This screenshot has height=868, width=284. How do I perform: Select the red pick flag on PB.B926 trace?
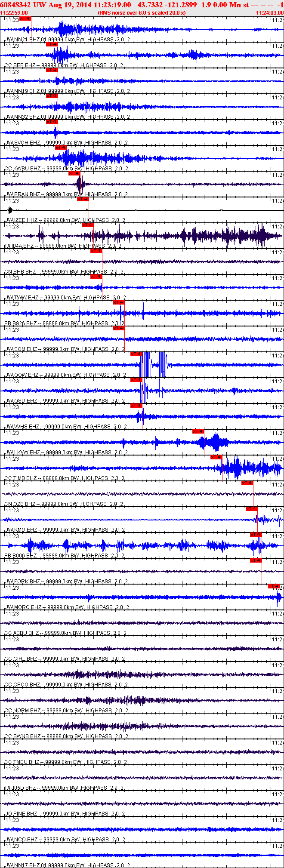pos(119,302)
